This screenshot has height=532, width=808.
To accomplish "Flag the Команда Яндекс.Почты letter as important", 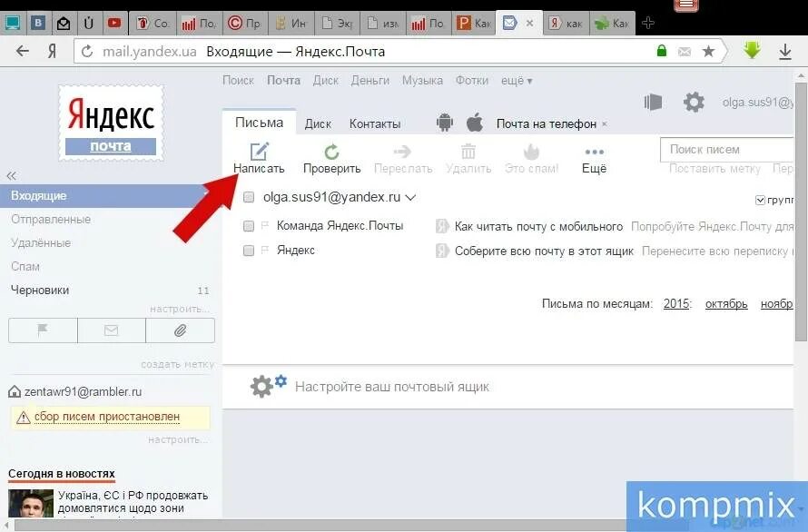I will [x=265, y=225].
